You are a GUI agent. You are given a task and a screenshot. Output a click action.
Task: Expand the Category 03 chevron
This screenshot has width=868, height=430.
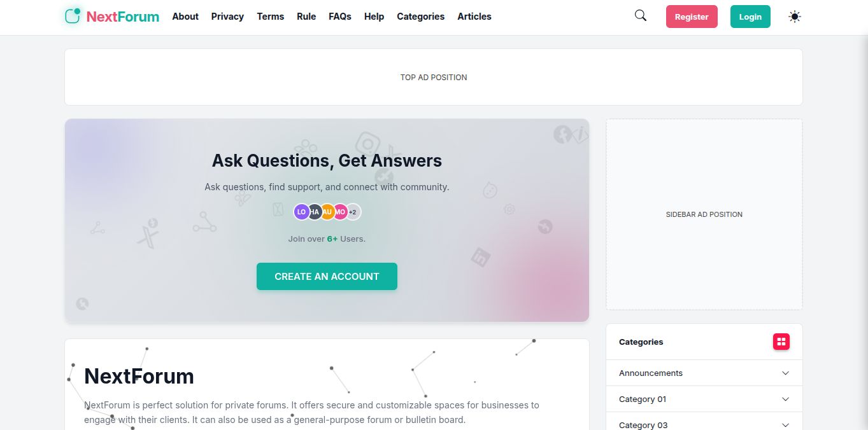(x=785, y=425)
